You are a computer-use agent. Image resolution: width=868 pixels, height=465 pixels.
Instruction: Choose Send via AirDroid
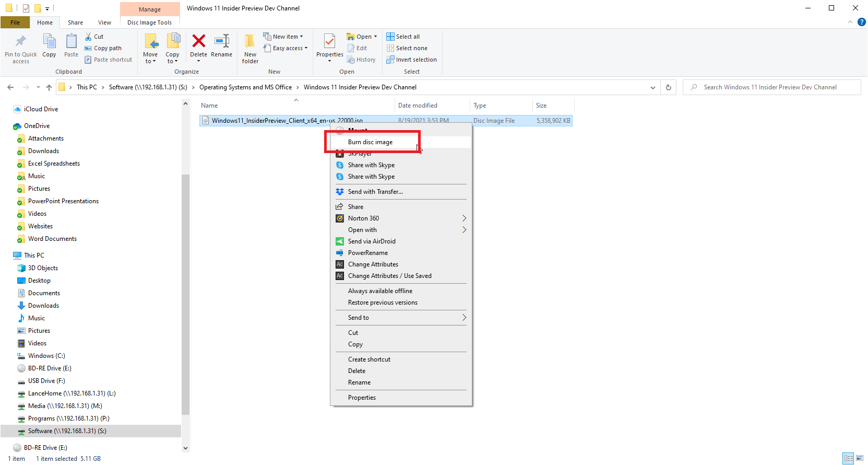click(401, 241)
